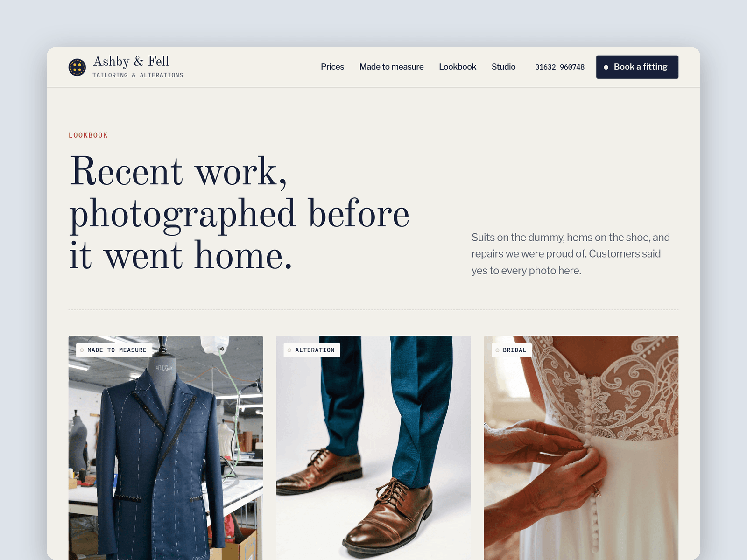Click the 'Recent work, photographed before' headline

(x=240, y=213)
